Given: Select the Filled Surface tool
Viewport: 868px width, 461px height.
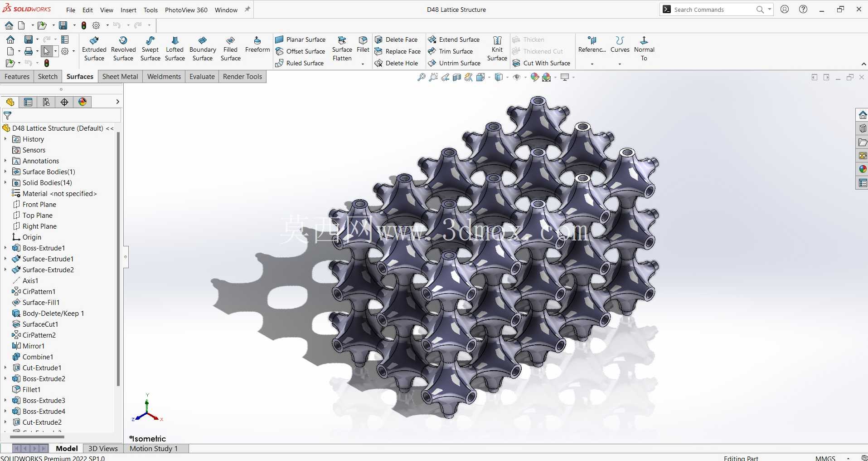Looking at the screenshot, I should tap(231, 49).
